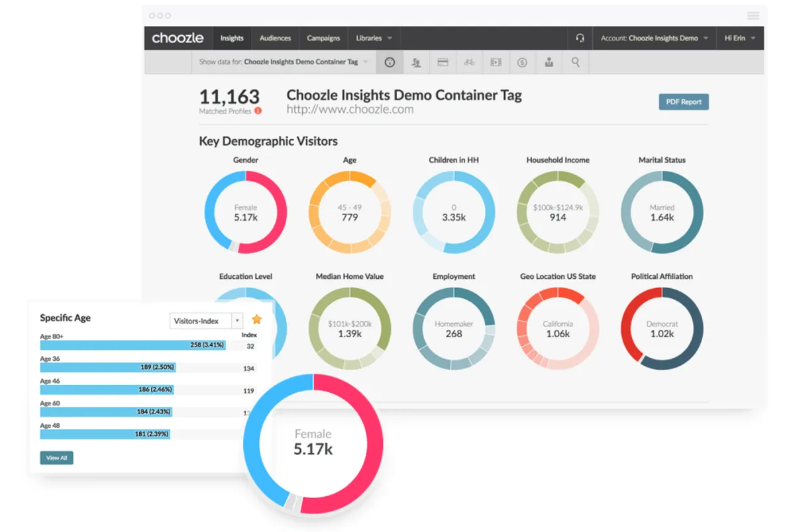Click the Index value 119
This screenshot has width=795, height=532.
coord(248,391)
